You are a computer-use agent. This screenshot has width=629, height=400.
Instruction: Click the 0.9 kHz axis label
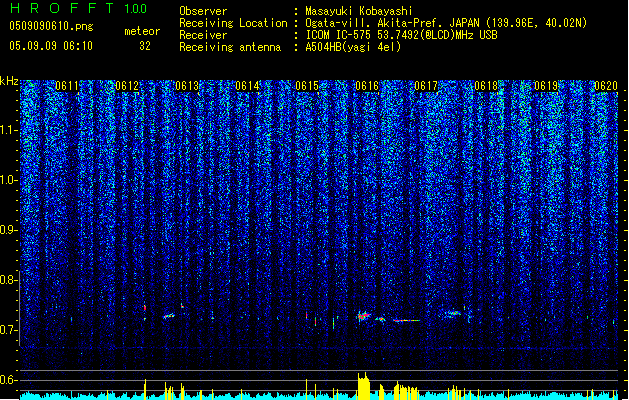coord(8,230)
